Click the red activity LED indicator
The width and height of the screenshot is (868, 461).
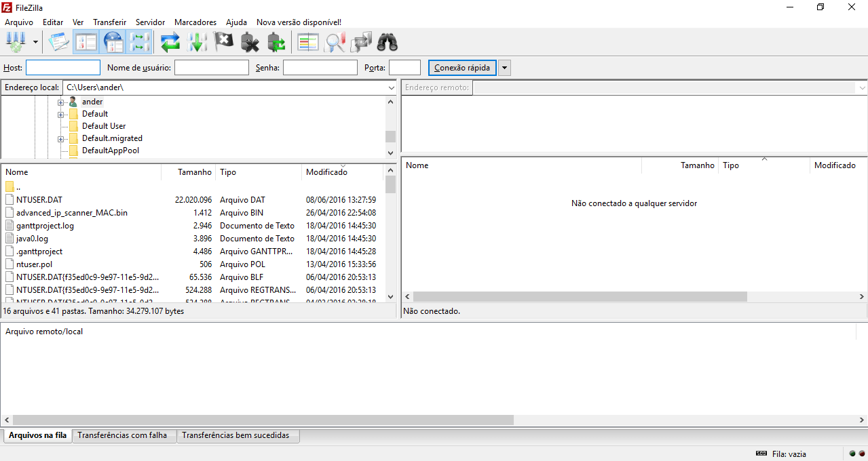pyautogui.click(x=862, y=454)
